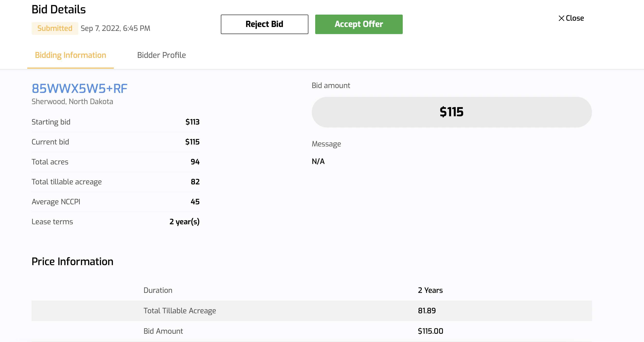The height and width of the screenshot is (342, 644).
Task: Select the Starting bid $113 value
Action: click(192, 122)
